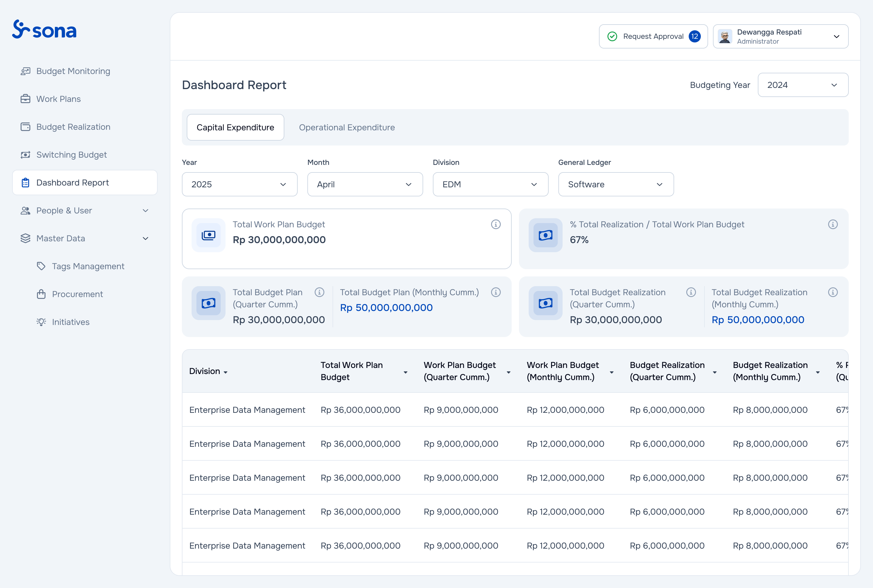This screenshot has height=588, width=873.
Task: Click the 67% realization value
Action: click(x=579, y=240)
